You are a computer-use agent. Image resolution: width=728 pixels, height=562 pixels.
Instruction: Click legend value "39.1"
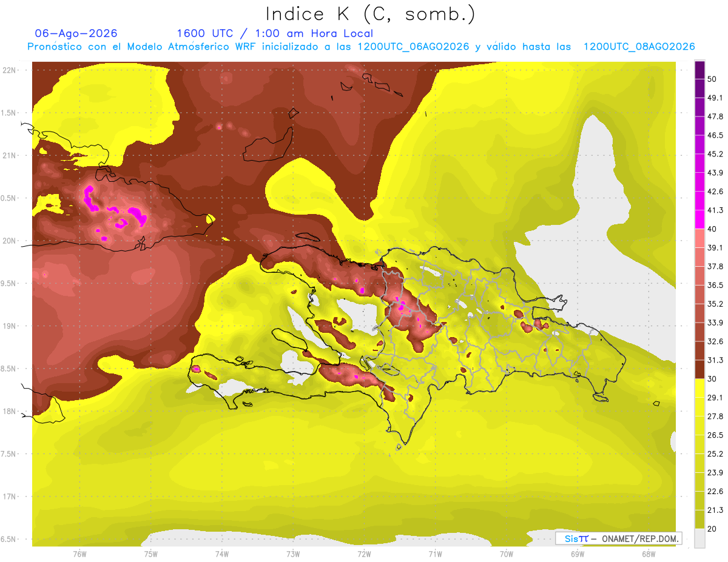[x=715, y=247]
